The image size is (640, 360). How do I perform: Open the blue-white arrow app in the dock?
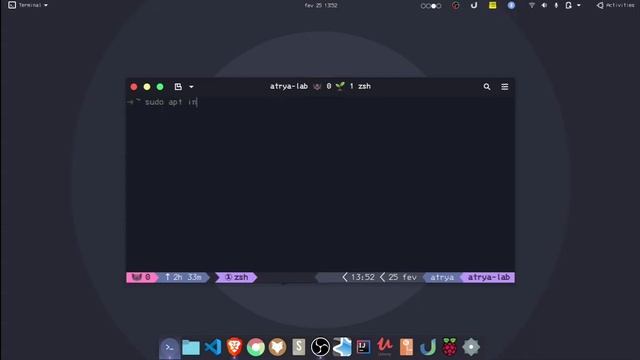pyautogui.click(x=342, y=347)
